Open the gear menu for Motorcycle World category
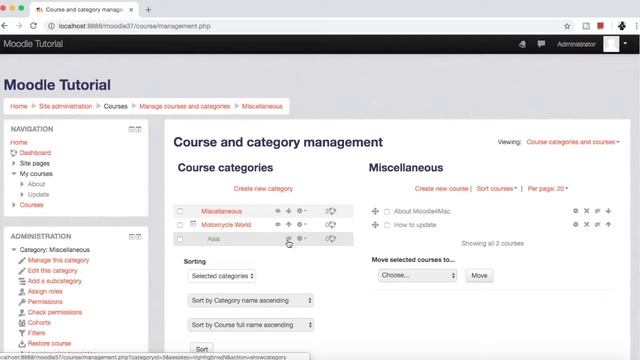 click(x=302, y=224)
